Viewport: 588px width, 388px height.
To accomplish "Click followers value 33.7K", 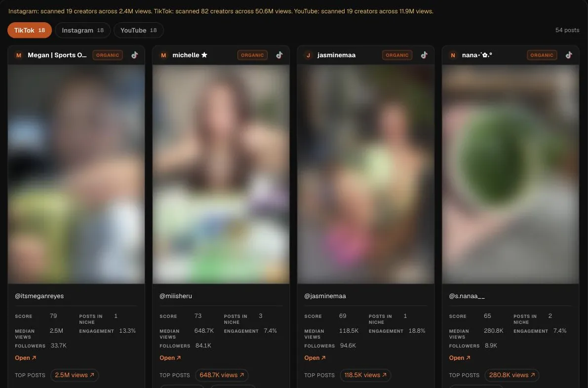I will pos(58,346).
